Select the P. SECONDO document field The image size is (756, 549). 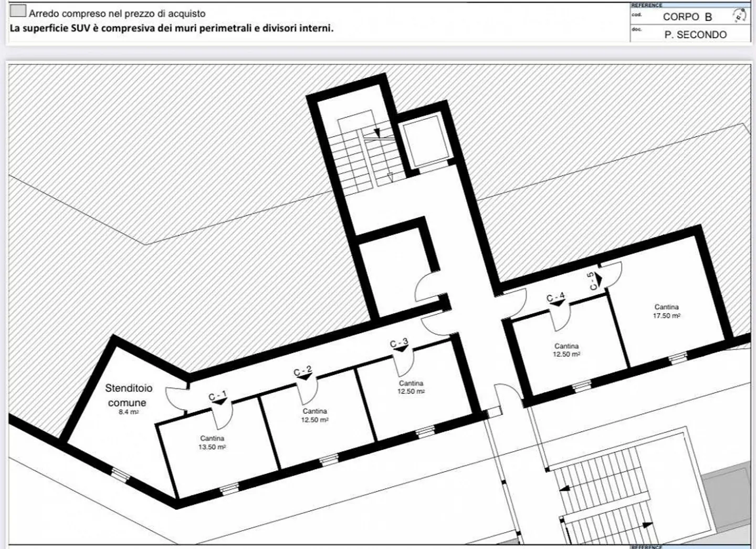pos(695,35)
